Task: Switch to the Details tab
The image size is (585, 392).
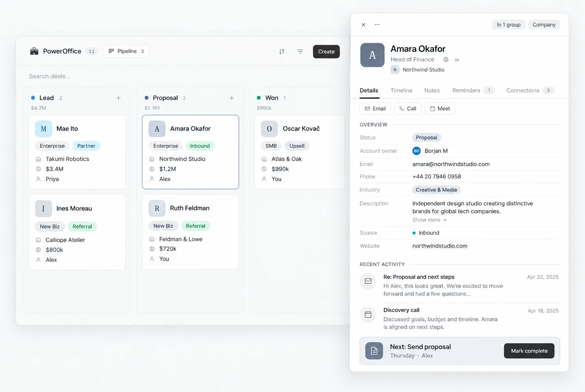Action: tap(369, 91)
